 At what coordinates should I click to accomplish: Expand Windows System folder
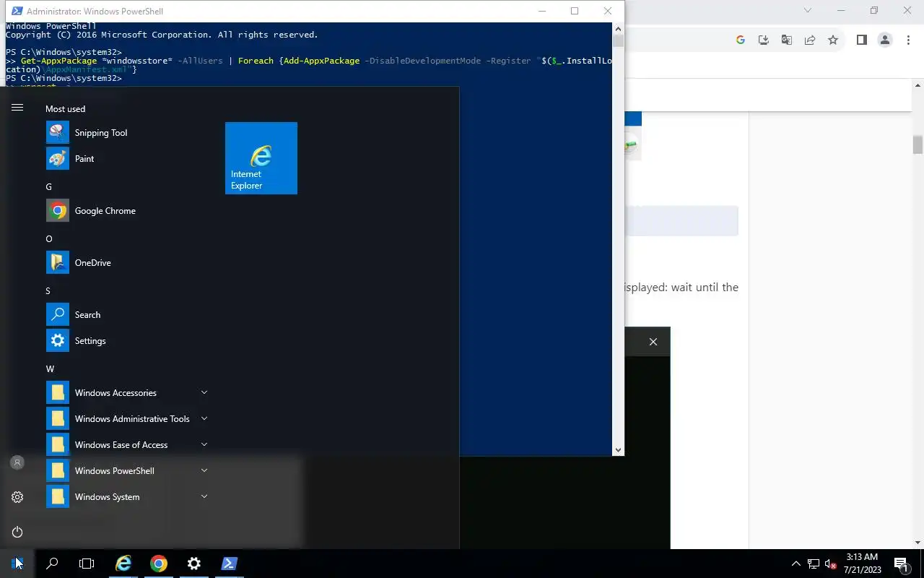click(127, 497)
